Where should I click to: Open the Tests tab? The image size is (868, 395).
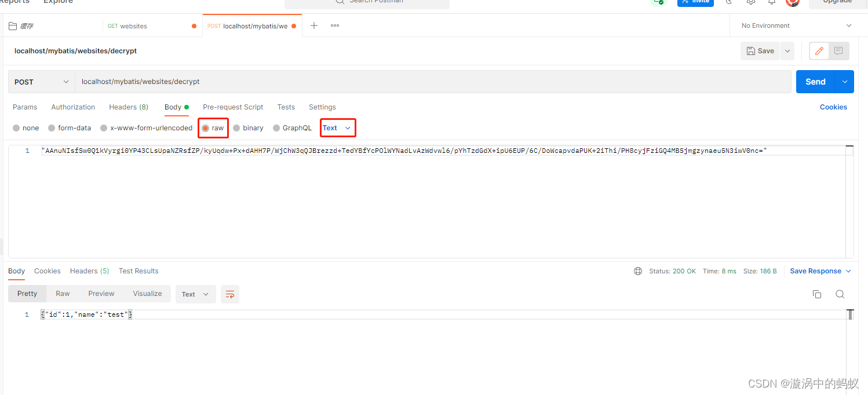(x=286, y=107)
